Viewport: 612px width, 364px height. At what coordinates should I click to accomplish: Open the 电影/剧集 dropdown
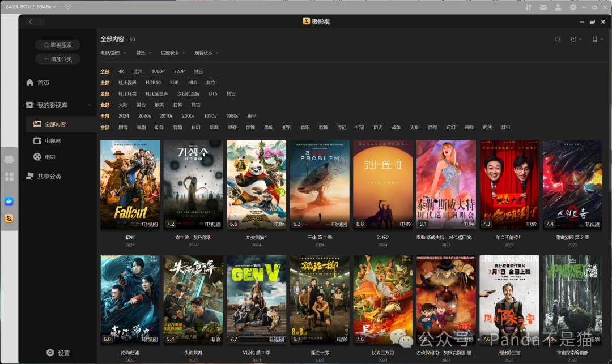113,53
